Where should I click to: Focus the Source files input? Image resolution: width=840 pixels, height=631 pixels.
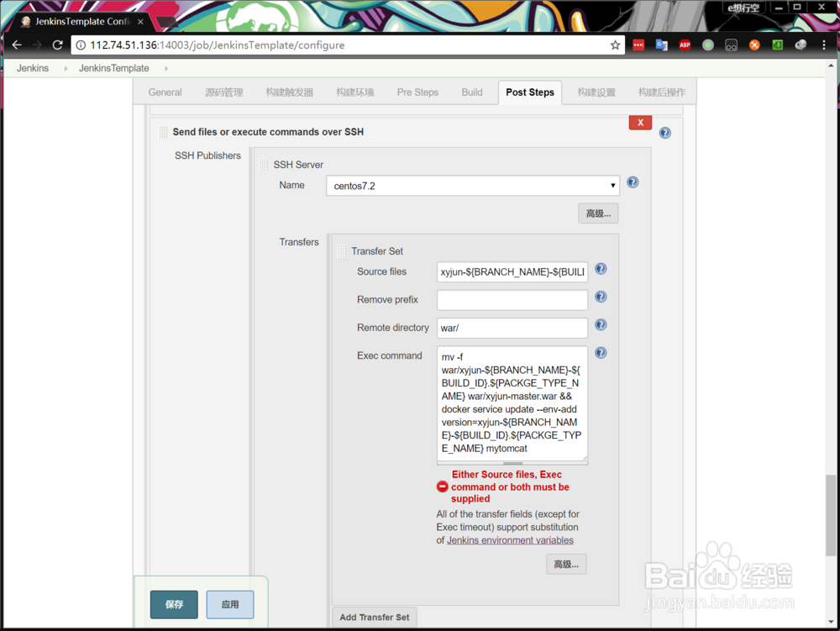[512, 271]
